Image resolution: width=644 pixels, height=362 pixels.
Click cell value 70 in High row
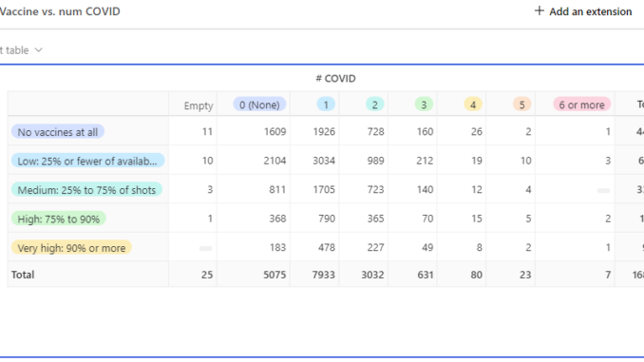click(x=427, y=219)
